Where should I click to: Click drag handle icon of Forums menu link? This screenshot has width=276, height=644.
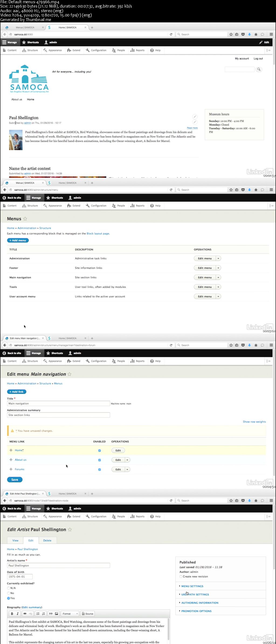[x=11, y=469]
